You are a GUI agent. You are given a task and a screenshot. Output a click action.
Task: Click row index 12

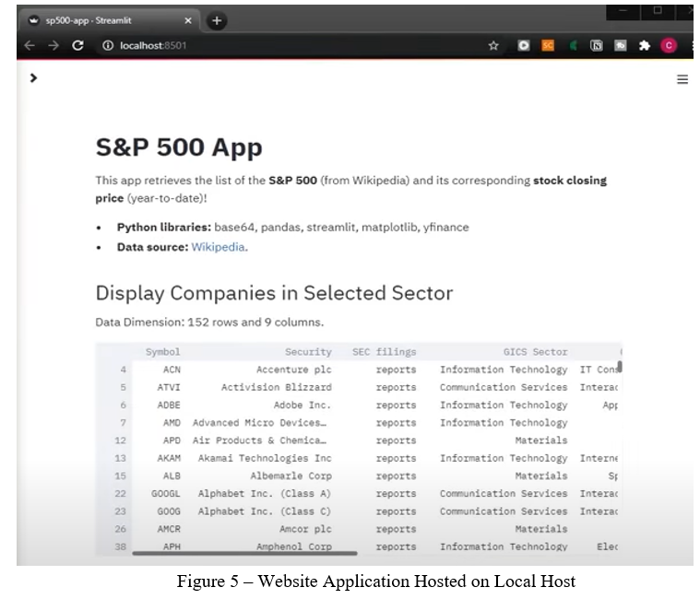click(x=121, y=440)
